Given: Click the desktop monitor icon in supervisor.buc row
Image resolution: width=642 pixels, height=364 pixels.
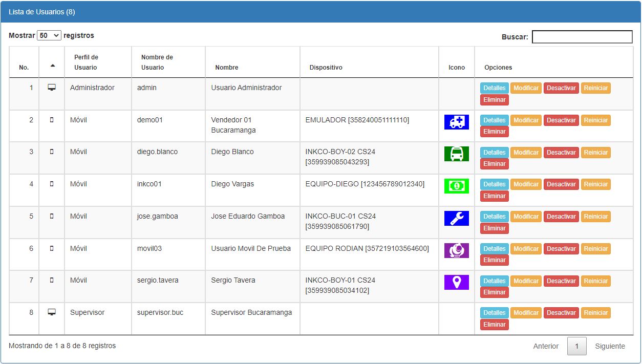Looking at the screenshot, I should pos(52,312).
